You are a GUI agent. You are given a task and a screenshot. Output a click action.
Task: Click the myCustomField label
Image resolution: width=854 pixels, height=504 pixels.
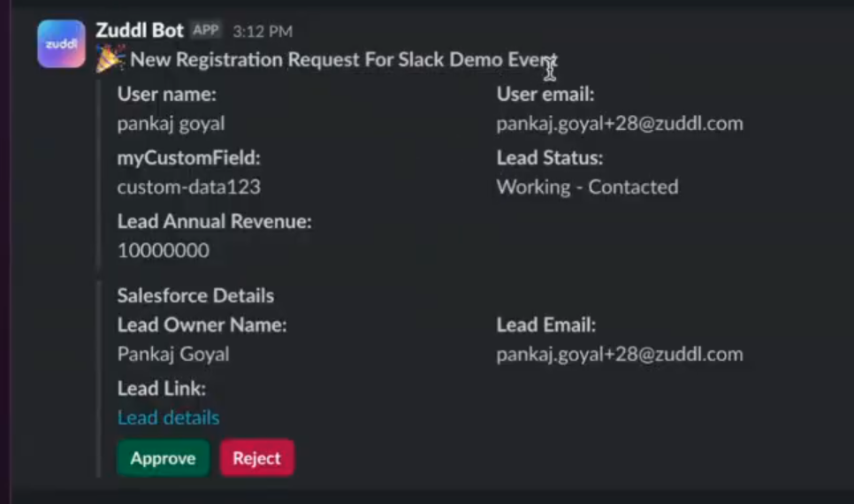tap(188, 158)
